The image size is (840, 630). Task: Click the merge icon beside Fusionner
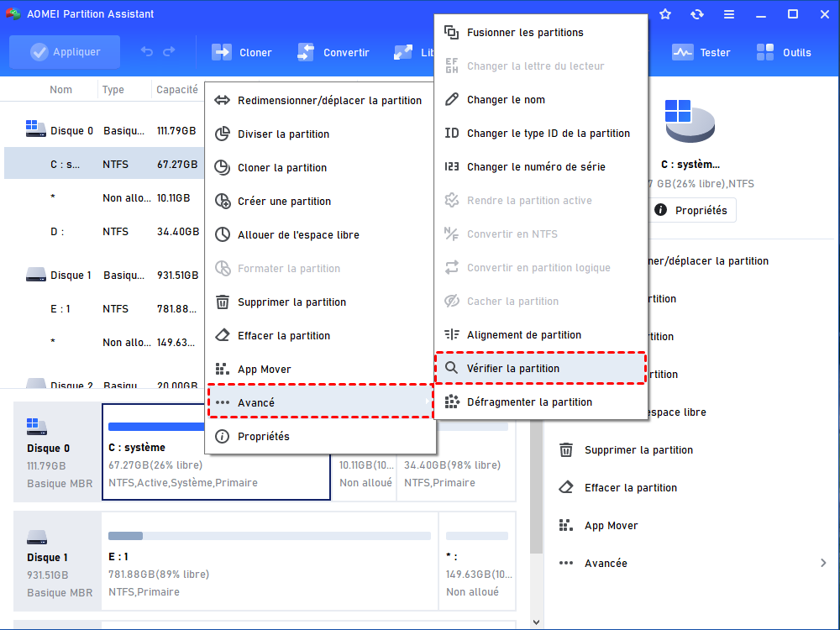click(452, 32)
